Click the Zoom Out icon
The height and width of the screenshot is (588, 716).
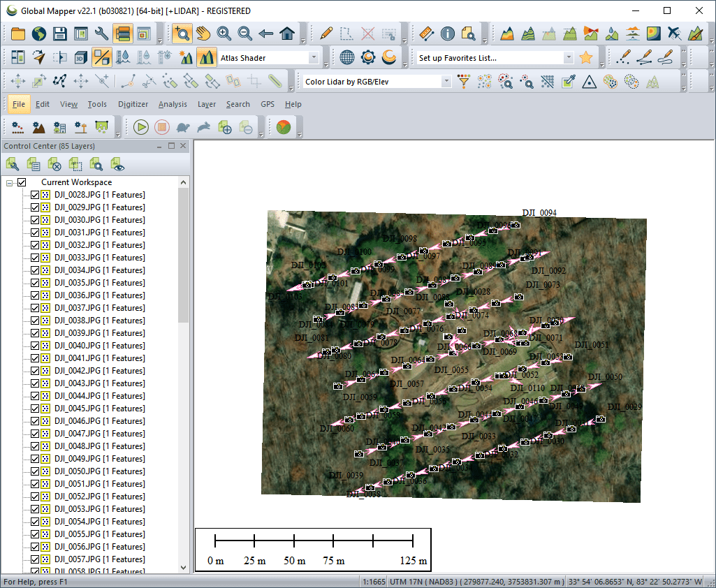point(244,34)
